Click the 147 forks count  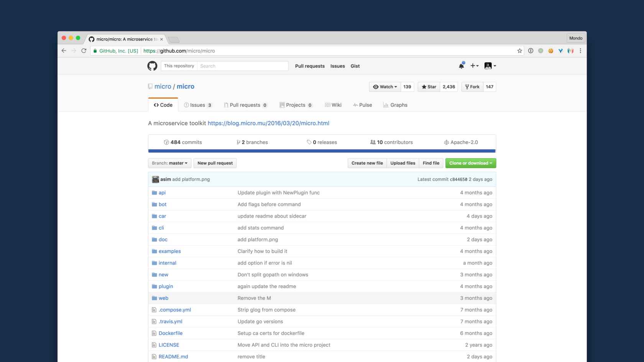(x=490, y=87)
